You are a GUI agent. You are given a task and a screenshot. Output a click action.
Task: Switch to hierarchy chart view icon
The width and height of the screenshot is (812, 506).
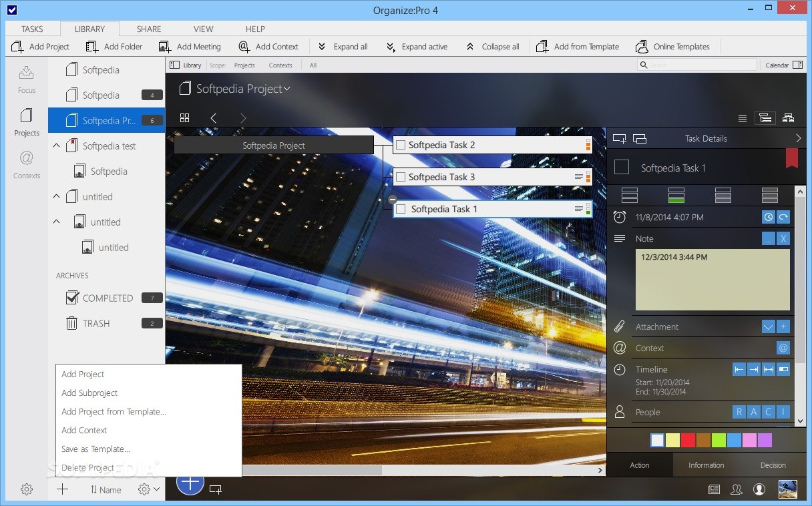788,118
